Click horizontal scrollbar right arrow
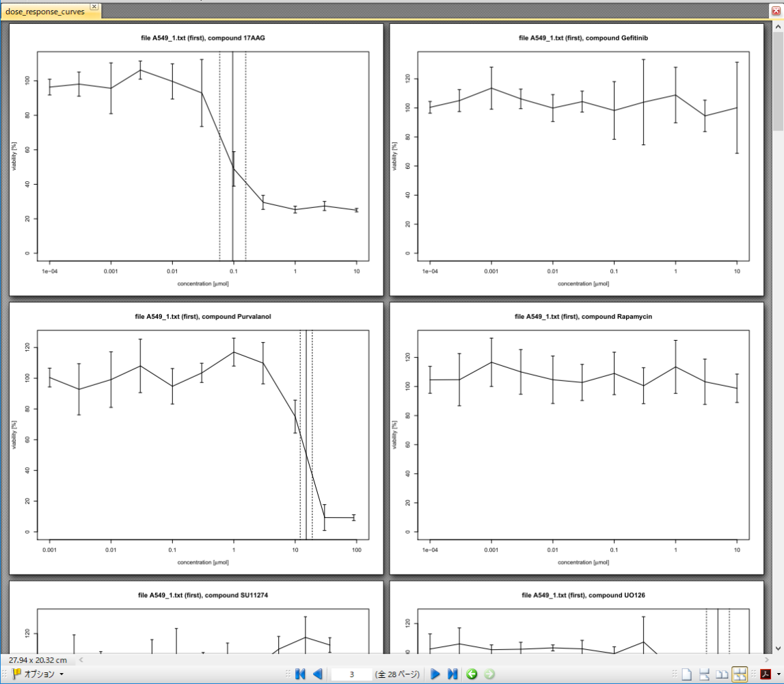The width and height of the screenshot is (784, 684). (x=767, y=660)
